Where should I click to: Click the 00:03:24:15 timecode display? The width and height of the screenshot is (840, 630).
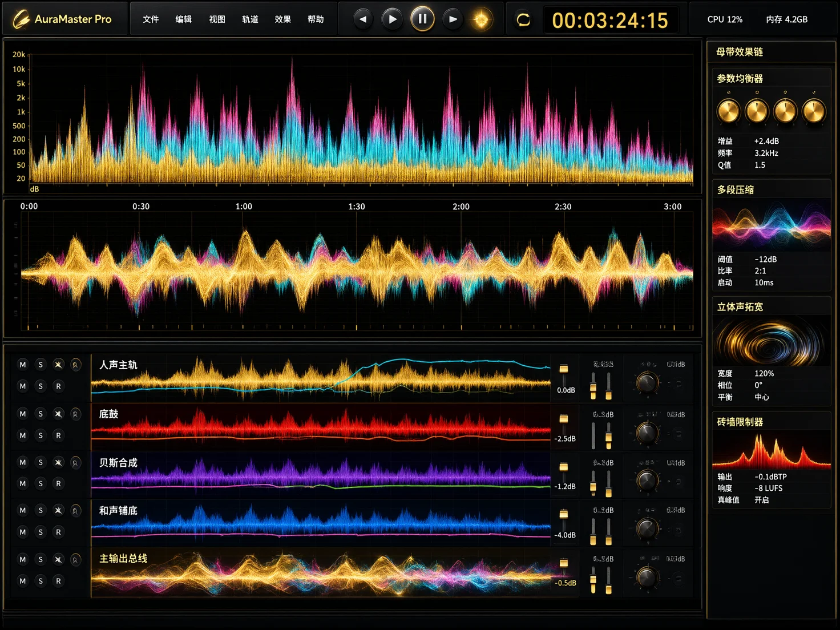610,21
